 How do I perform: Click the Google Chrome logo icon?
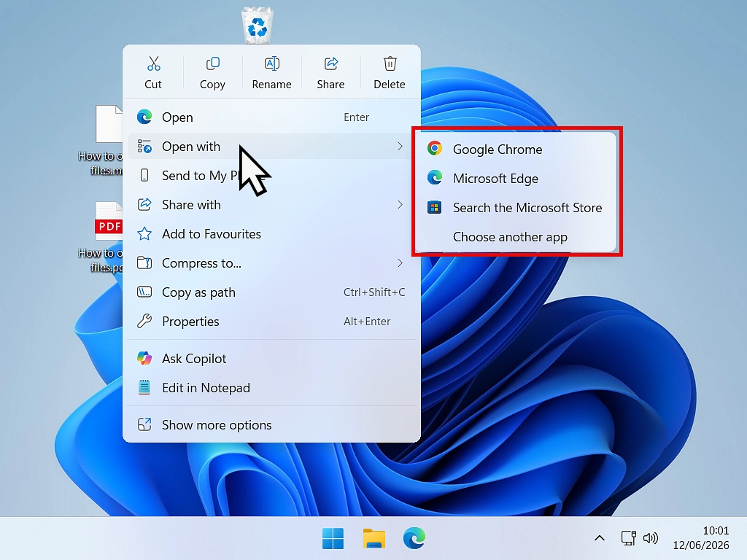[x=435, y=149]
